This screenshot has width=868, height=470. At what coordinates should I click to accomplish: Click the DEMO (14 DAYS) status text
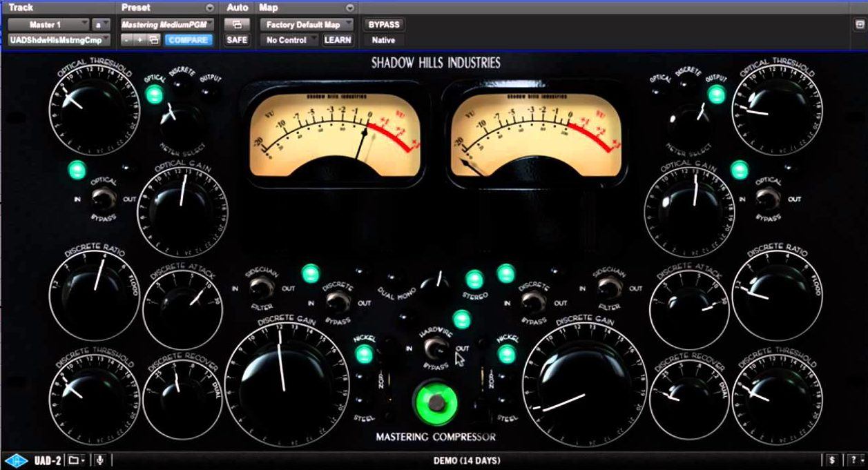[467, 460]
